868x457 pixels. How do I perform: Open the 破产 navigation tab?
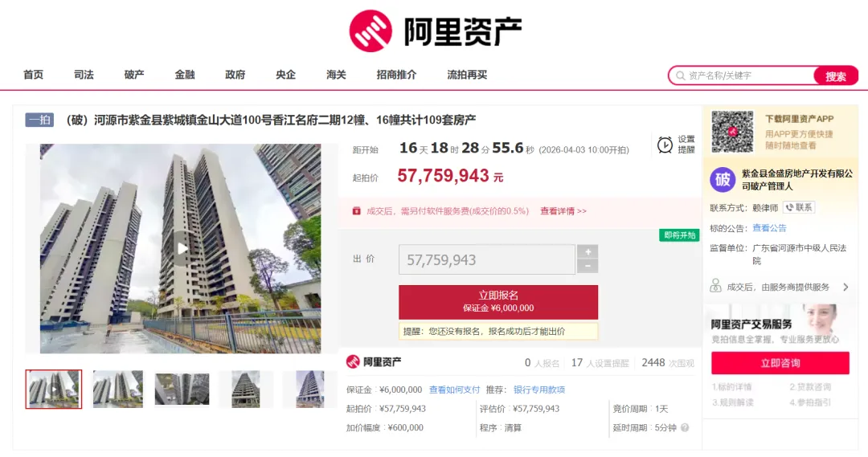coord(134,75)
